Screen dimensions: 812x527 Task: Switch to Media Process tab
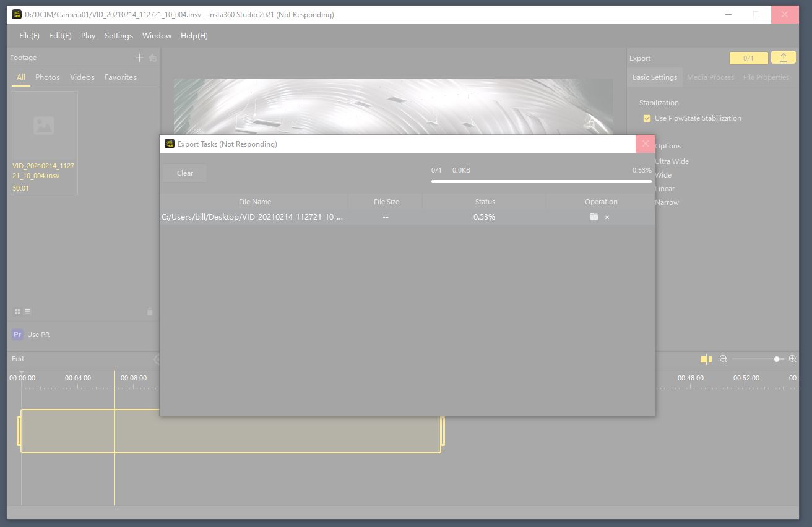point(710,77)
